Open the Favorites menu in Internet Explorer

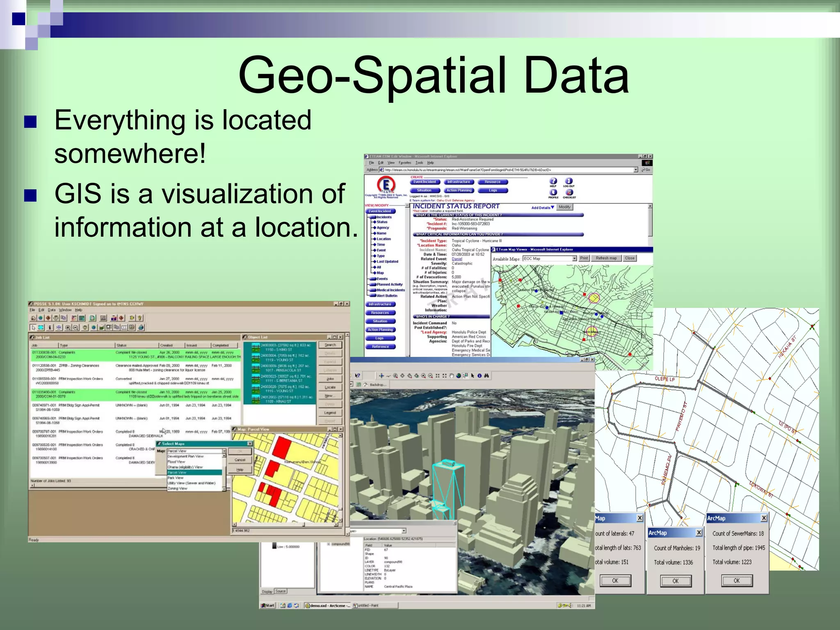404,163
